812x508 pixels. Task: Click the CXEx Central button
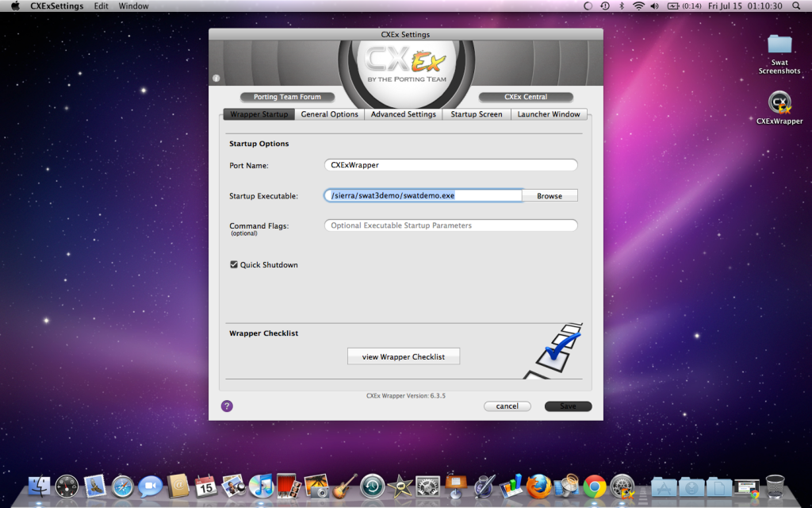pos(526,97)
